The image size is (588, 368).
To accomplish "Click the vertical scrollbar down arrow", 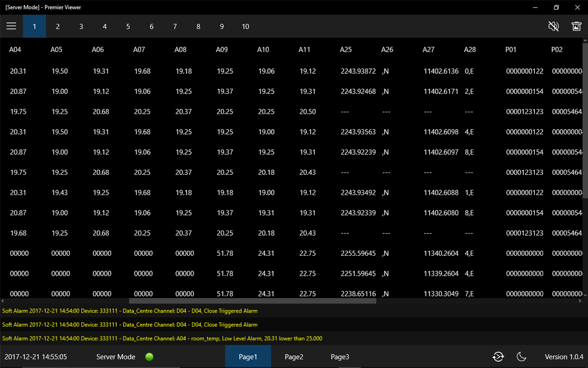I will (x=585, y=295).
